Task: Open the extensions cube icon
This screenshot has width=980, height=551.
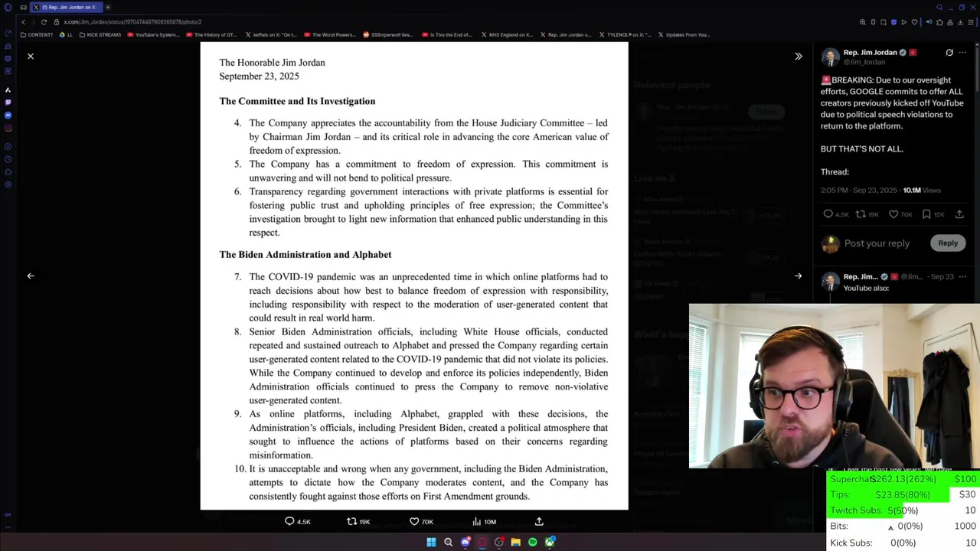Action: tap(939, 22)
